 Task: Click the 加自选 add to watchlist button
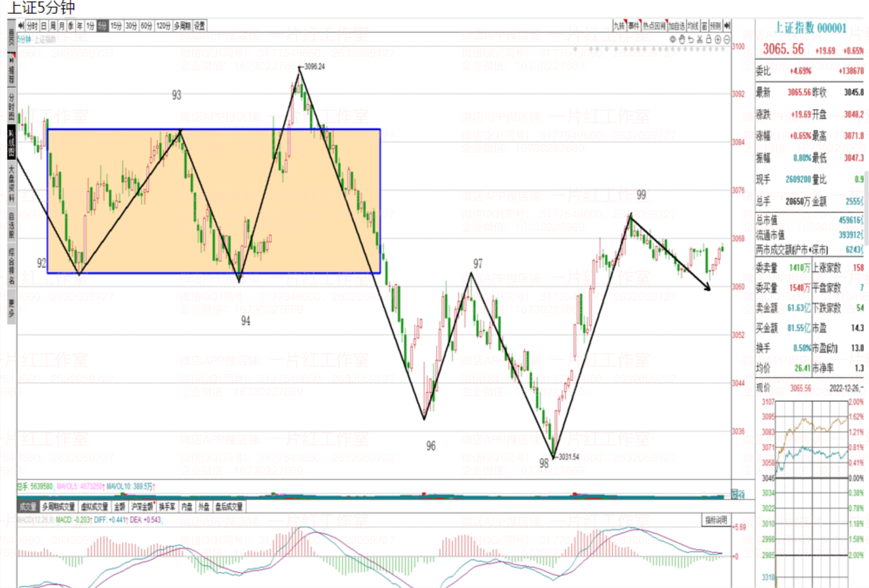tap(676, 26)
